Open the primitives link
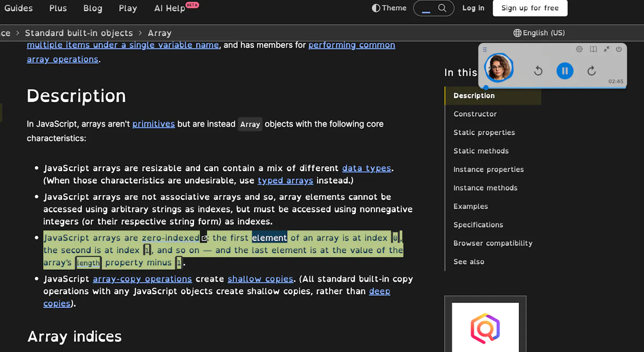 pyautogui.click(x=154, y=124)
